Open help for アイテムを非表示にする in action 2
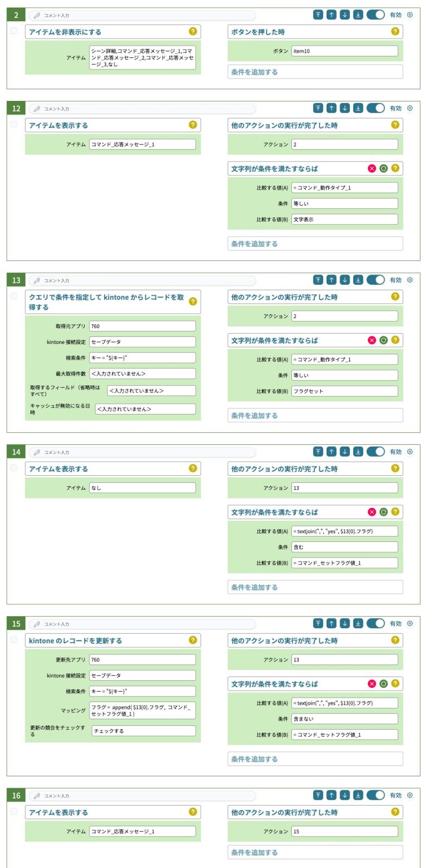The height and width of the screenshot is (868, 427). [x=193, y=31]
